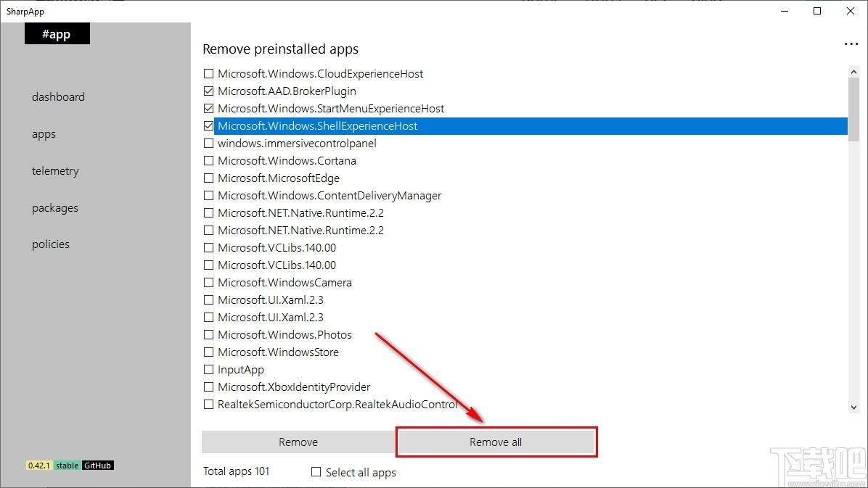Image resolution: width=868 pixels, height=488 pixels.
Task: Check the Microsoft.Windows.Cortana checkbox
Action: [209, 160]
